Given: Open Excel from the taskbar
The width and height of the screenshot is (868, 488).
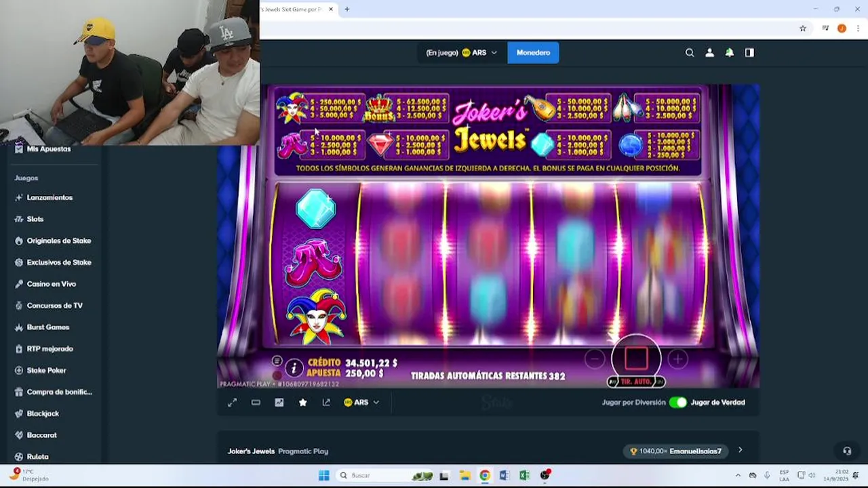Looking at the screenshot, I should click(x=524, y=476).
